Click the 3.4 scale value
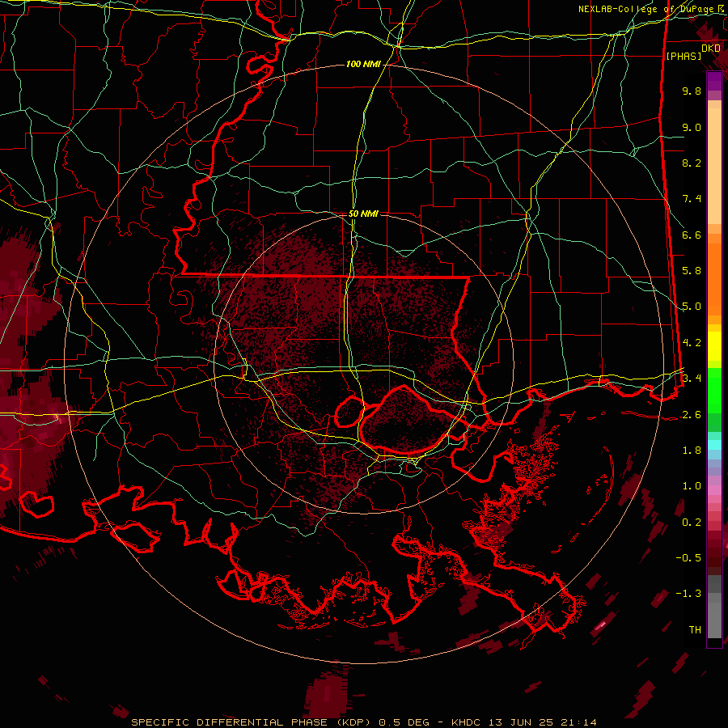 [692, 379]
